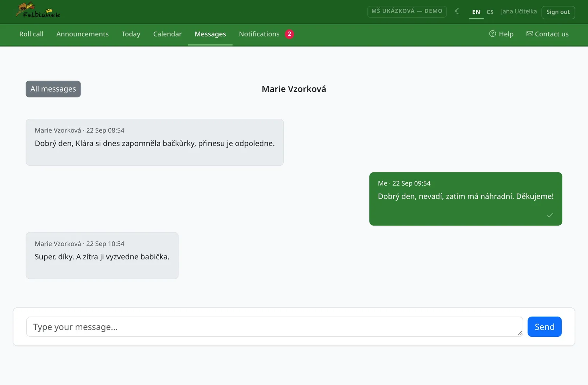Switch language to CS

(490, 12)
